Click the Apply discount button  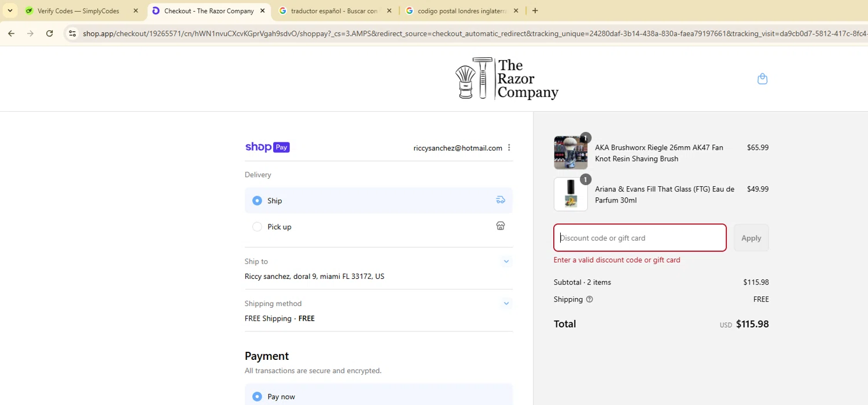point(751,238)
